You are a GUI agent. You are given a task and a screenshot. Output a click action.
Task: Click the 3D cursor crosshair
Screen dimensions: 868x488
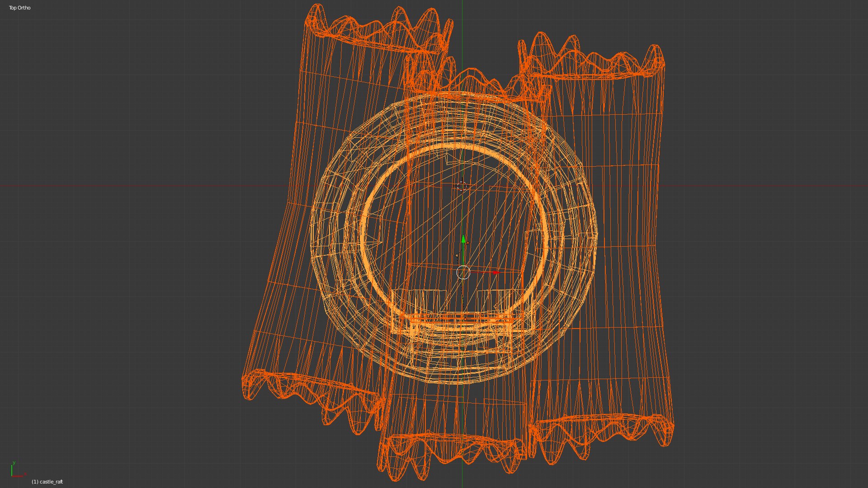[462, 186]
